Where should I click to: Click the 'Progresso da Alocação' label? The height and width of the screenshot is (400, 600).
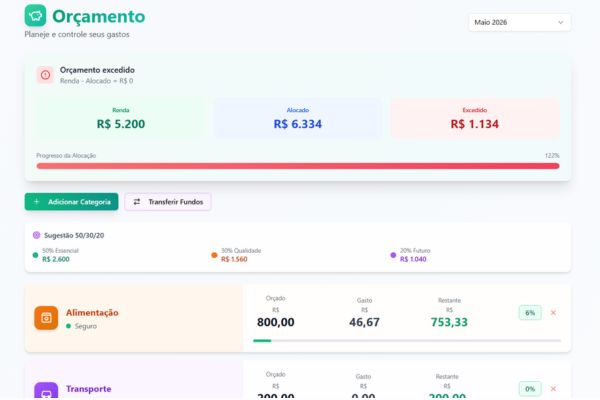click(66, 155)
